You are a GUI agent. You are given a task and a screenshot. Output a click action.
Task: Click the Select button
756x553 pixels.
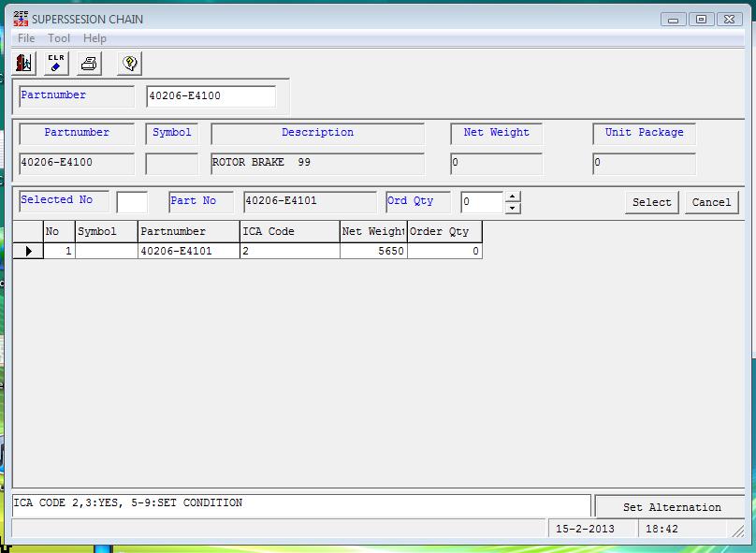(x=652, y=202)
